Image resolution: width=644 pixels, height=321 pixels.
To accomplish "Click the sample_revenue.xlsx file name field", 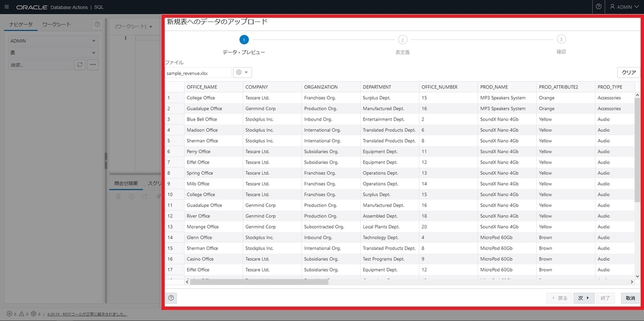I will pos(198,72).
